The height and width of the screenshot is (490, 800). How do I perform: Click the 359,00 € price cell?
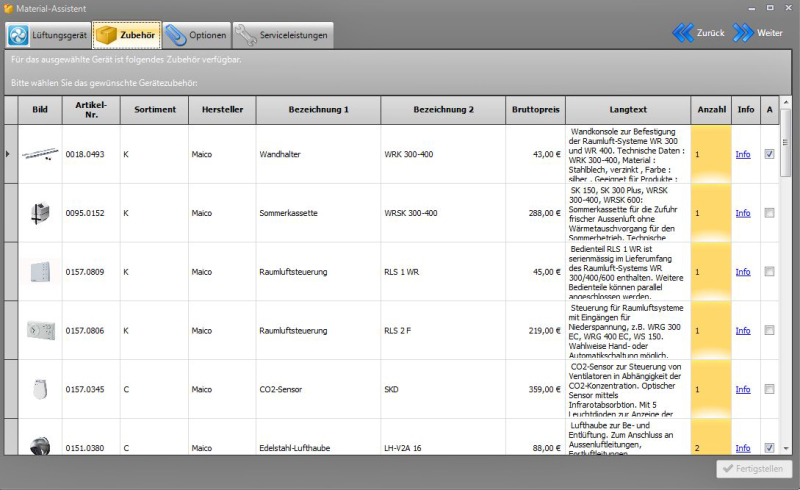tap(536, 389)
